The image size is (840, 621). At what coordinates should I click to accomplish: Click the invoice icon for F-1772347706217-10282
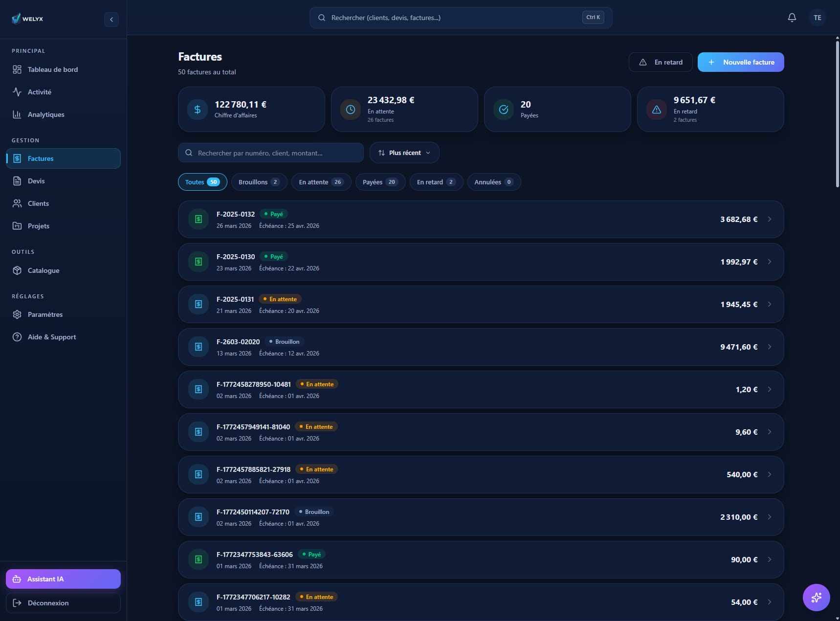pos(199,602)
